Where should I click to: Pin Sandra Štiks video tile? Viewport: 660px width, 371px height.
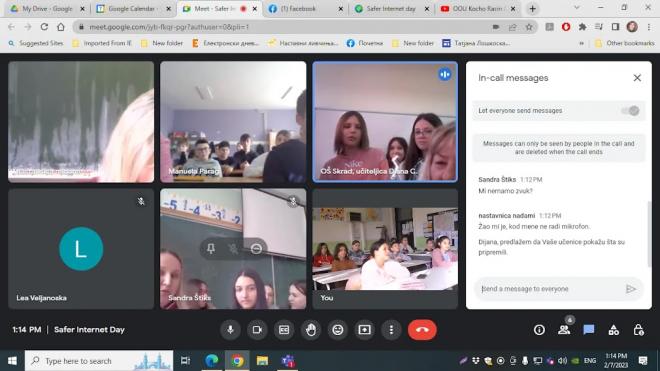pos(211,248)
